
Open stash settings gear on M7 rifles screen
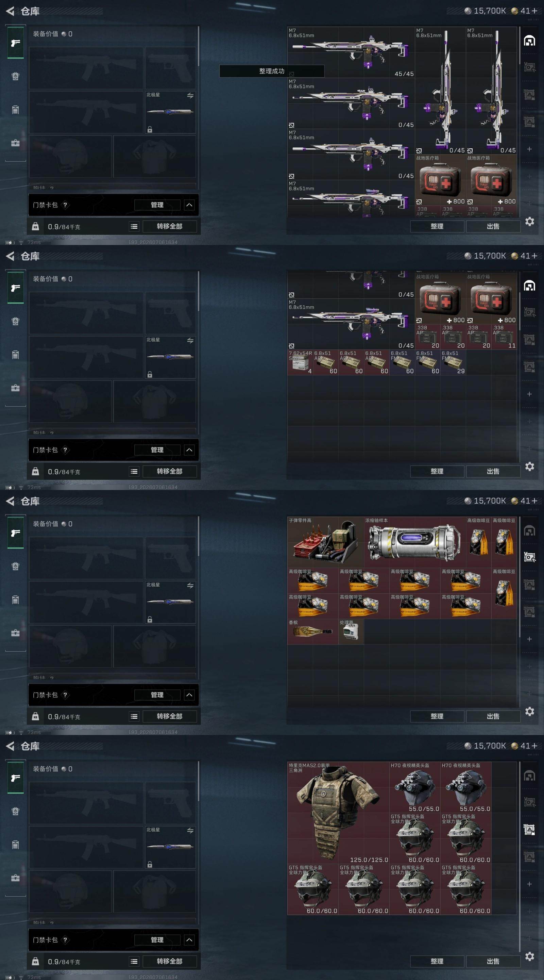pos(530,222)
